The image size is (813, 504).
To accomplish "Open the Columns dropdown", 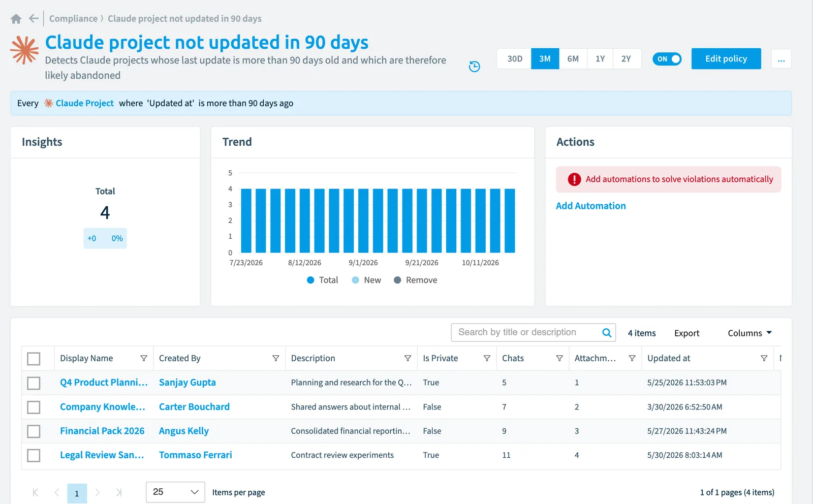I will point(749,333).
